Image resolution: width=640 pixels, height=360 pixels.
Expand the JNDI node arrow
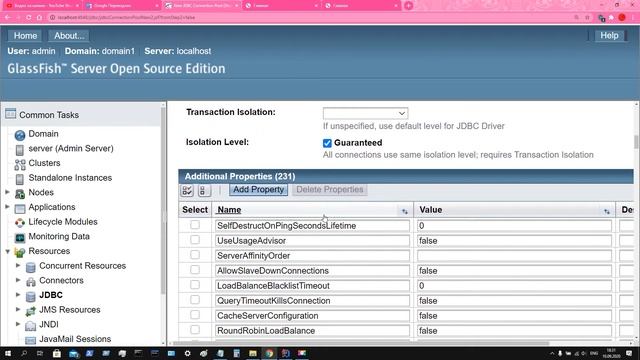tap(18, 324)
